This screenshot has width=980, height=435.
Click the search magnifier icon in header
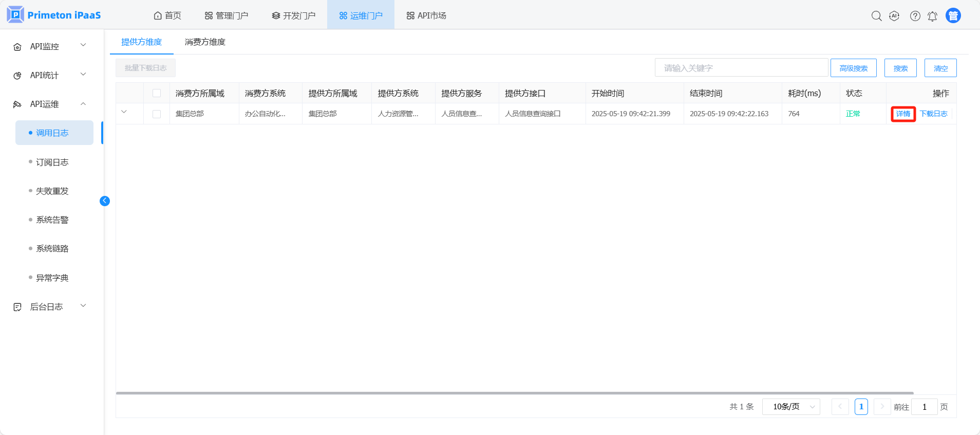point(876,16)
